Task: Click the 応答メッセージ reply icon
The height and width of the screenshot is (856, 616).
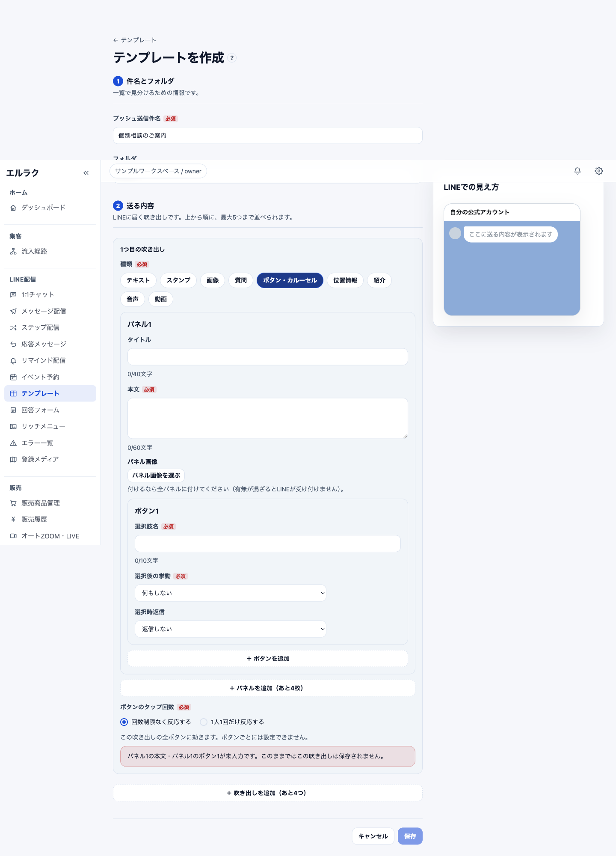Action: pos(13,344)
